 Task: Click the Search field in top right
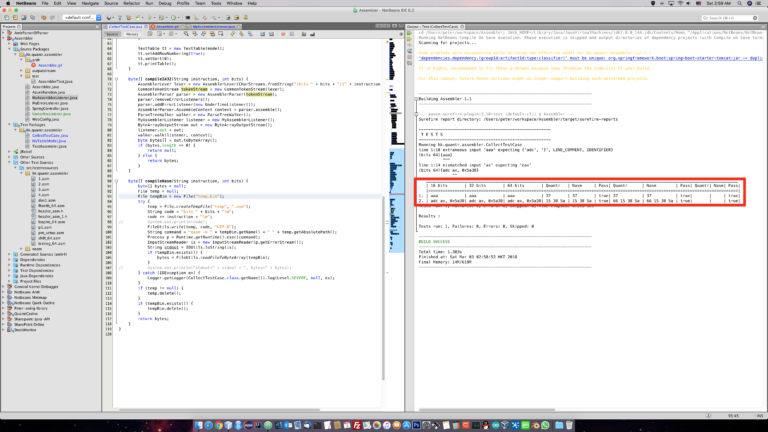[729, 18]
